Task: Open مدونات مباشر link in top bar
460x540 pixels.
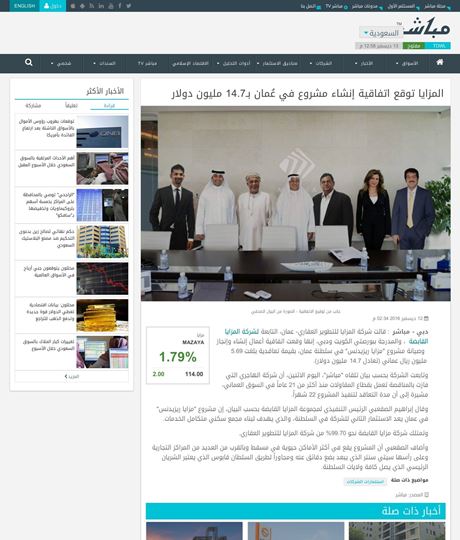Action: click(367, 6)
